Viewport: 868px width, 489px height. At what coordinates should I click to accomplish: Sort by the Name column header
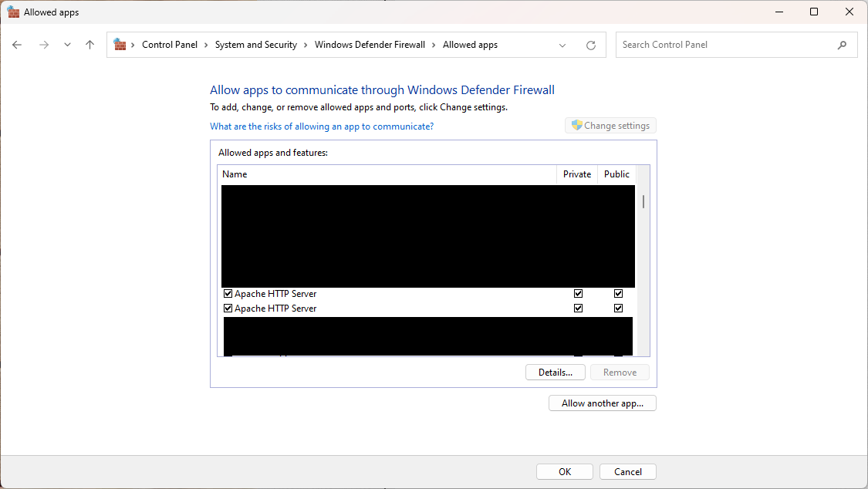[387, 174]
